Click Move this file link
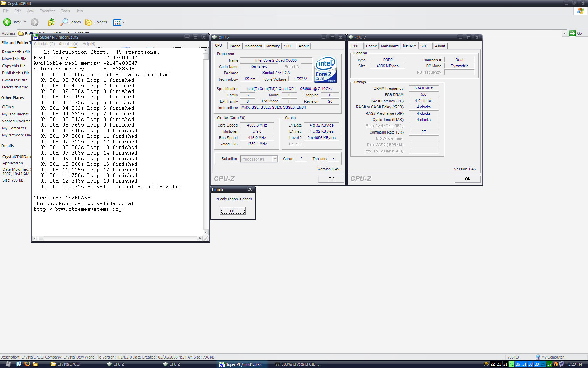Viewport: 588px width, 368px height. point(14,59)
